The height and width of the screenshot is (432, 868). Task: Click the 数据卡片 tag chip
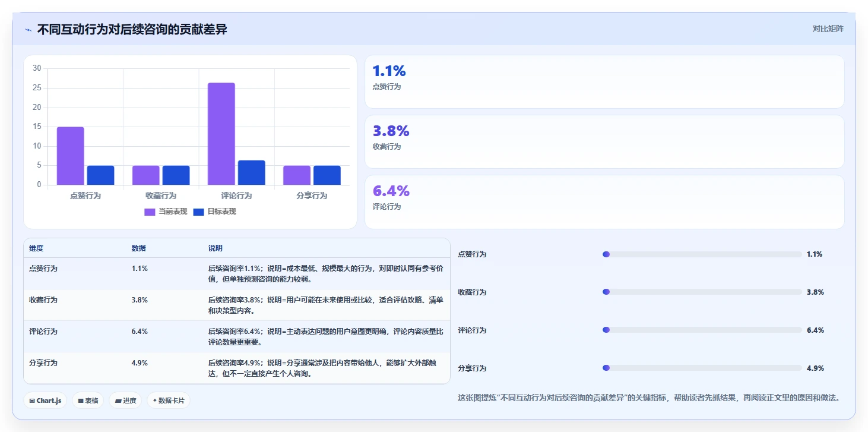[169, 401]
